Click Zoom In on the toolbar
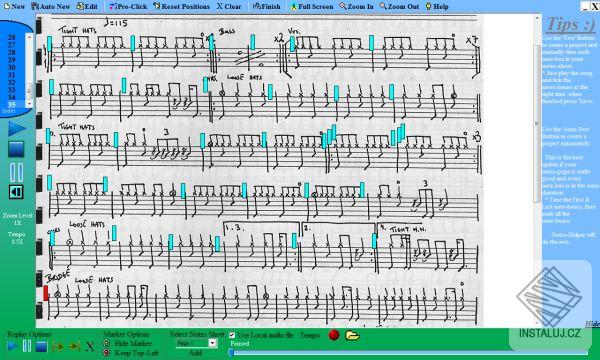Image resolution: width=600 pixels, height=360 pixels. click(x=356, y=7)
